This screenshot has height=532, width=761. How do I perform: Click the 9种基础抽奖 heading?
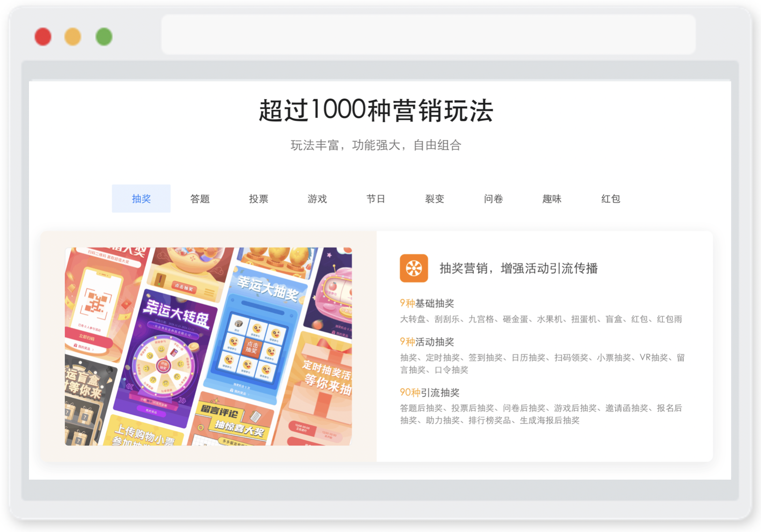(427, 303)
